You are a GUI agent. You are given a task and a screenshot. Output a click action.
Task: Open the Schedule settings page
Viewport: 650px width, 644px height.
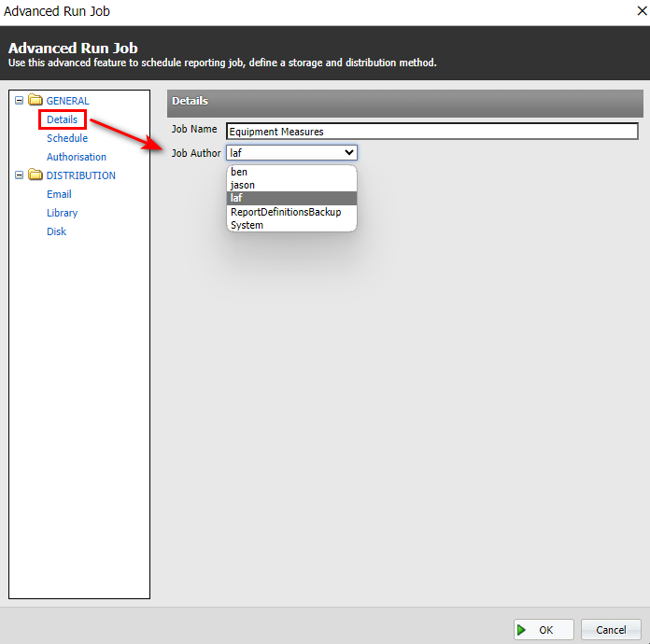pos(67,138)
